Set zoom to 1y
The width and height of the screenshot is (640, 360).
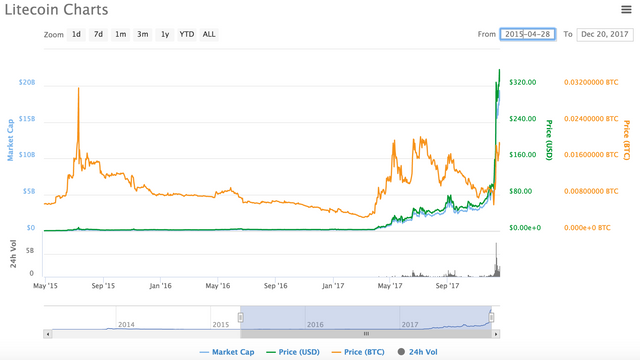pyautogui.click(x=165, y=34)
